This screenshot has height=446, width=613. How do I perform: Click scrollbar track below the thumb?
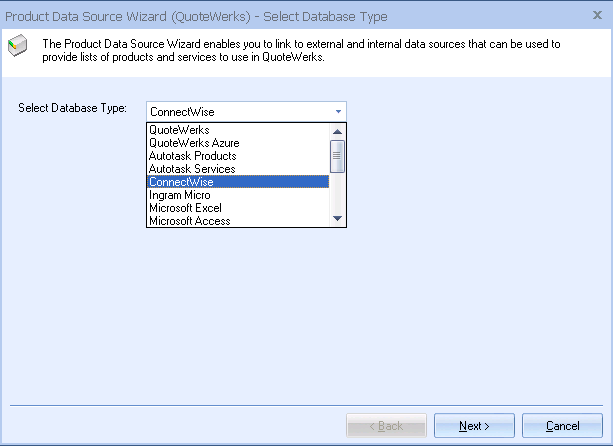338,193
